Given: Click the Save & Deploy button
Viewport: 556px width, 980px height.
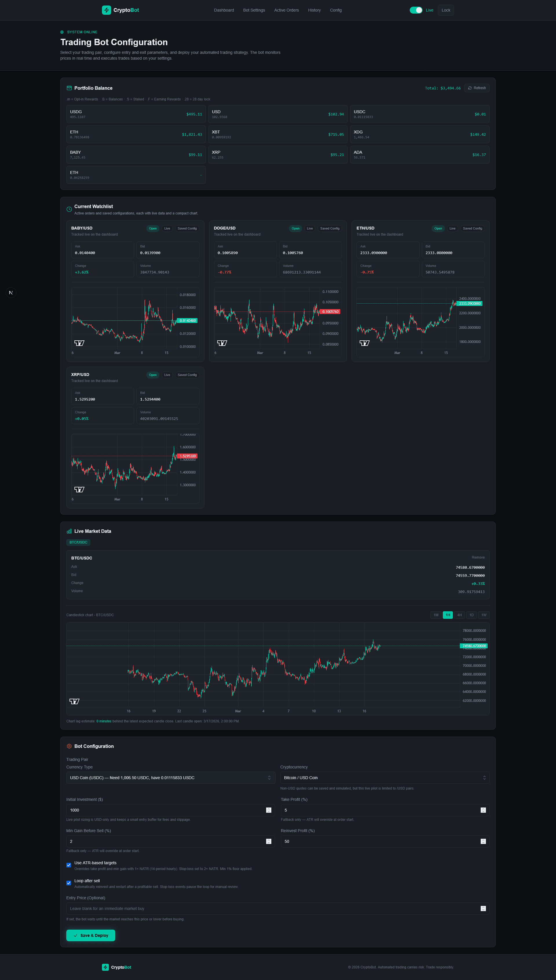Looking at the screenshot, I should tap(91, 935).
